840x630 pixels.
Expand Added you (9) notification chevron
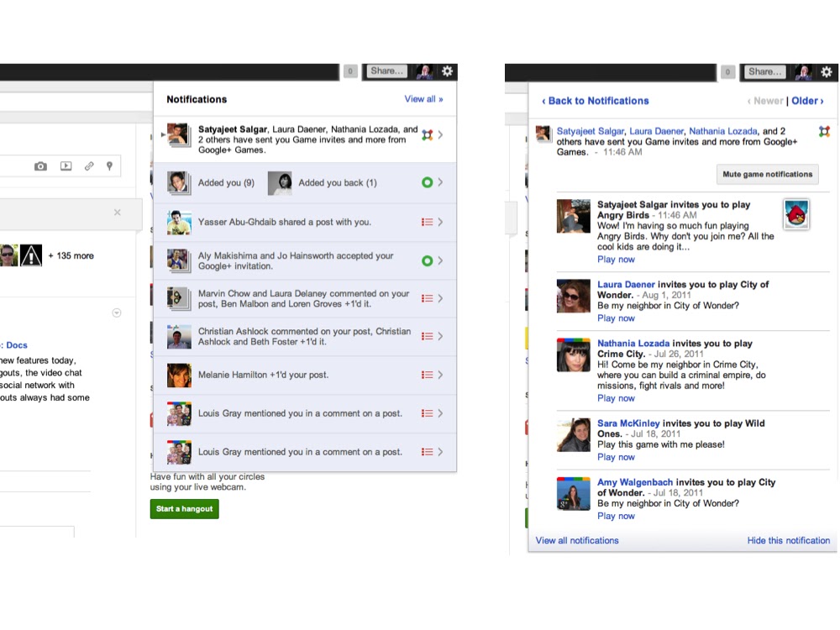coord(440,182)
